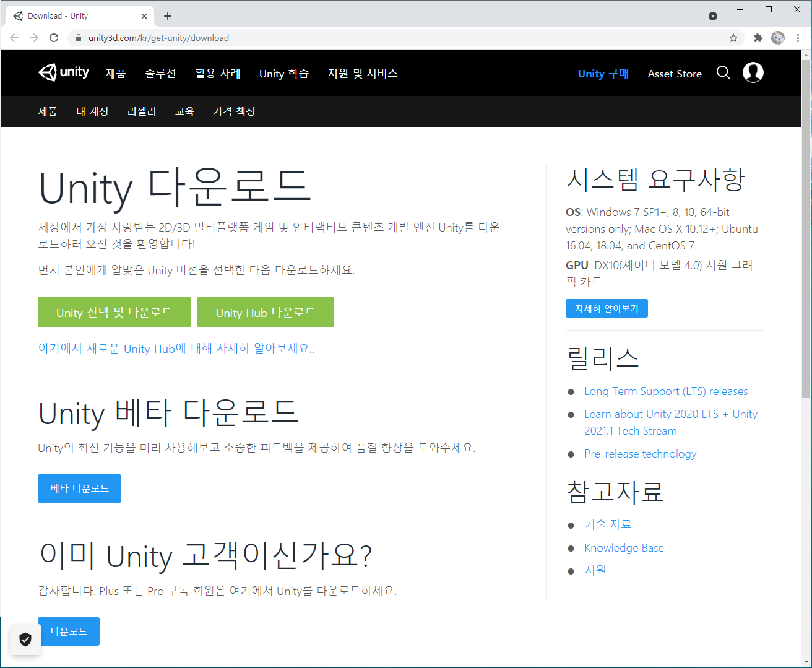Go to Unity 구매 page
This screenshot has width=812, height=668.
point(603,74)
